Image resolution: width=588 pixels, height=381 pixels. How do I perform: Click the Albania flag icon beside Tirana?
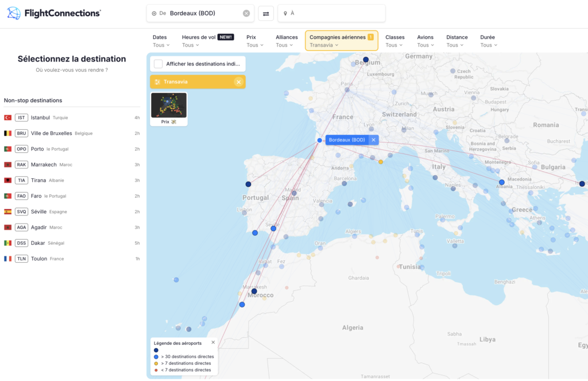7,180
